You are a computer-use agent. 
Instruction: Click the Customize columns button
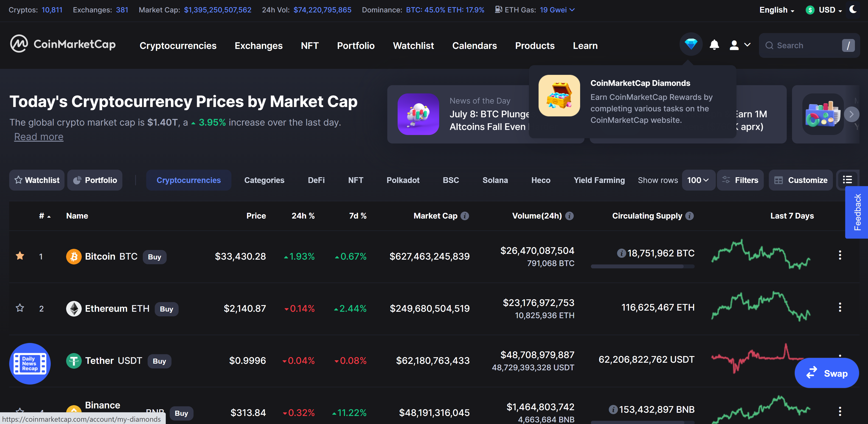click(x=801, y=180)
